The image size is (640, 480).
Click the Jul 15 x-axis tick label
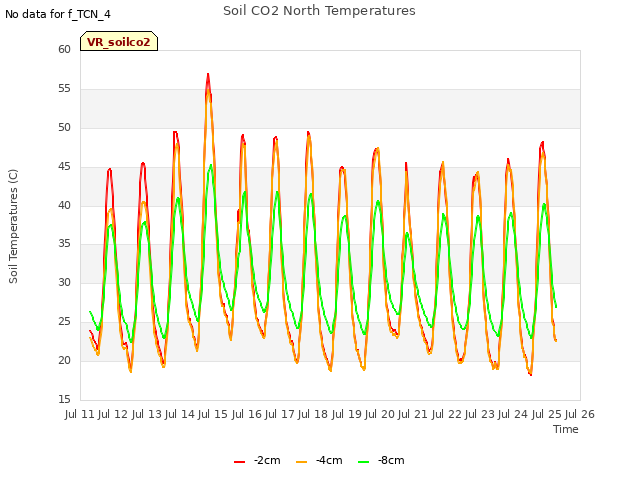(213, 414)
